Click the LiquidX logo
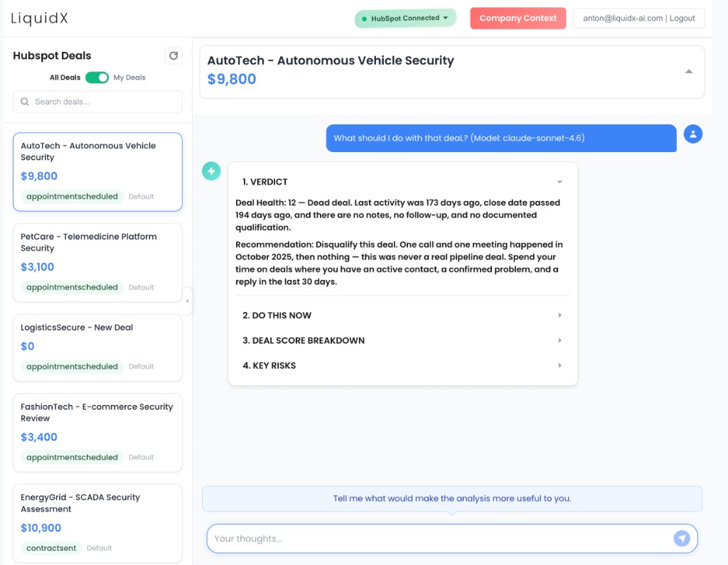This screenshot has height=565, width=728. (x=38, y=18)
